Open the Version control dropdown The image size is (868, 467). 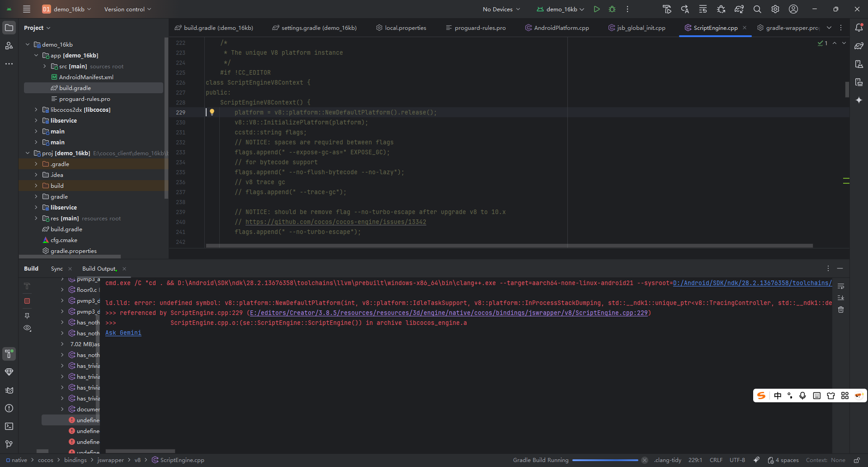(x=127, y=9)
